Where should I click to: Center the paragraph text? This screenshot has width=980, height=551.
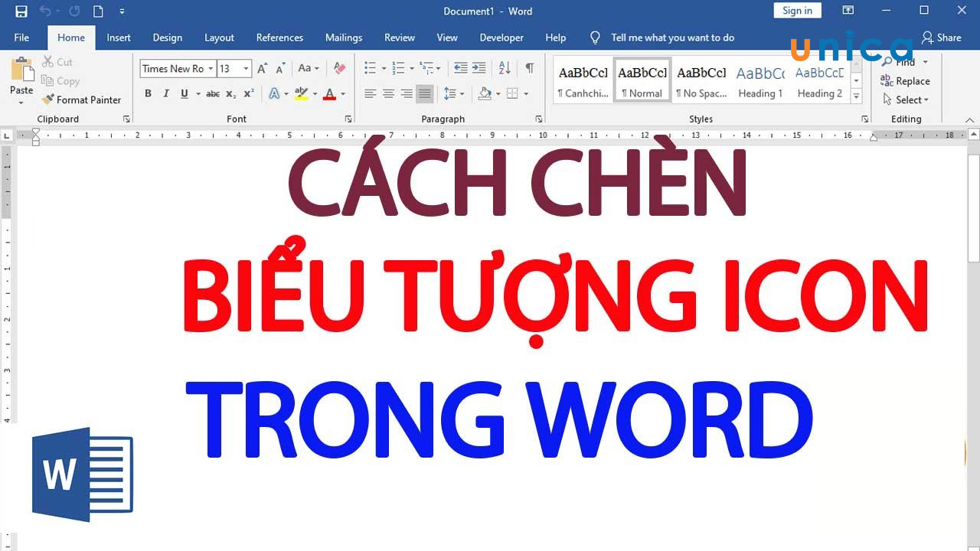tap(388, 94)
